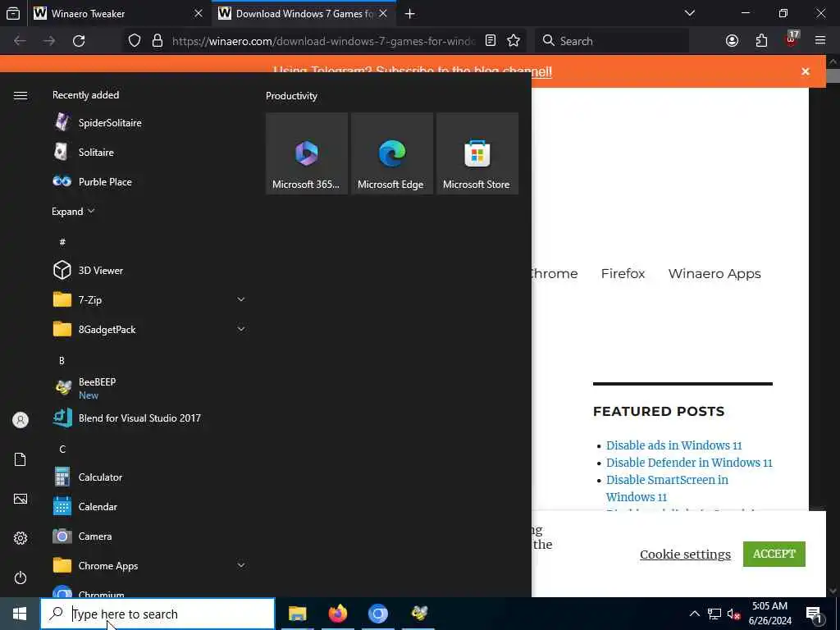Open Firefox View in tab bar

coord(13,13)
